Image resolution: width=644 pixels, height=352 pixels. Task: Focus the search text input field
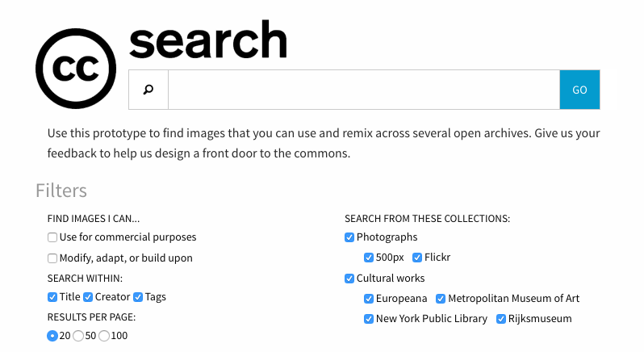coord(363,90)
